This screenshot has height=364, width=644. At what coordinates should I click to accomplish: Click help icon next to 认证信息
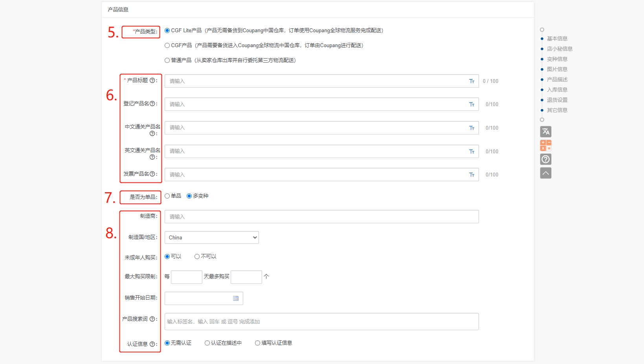152,344
